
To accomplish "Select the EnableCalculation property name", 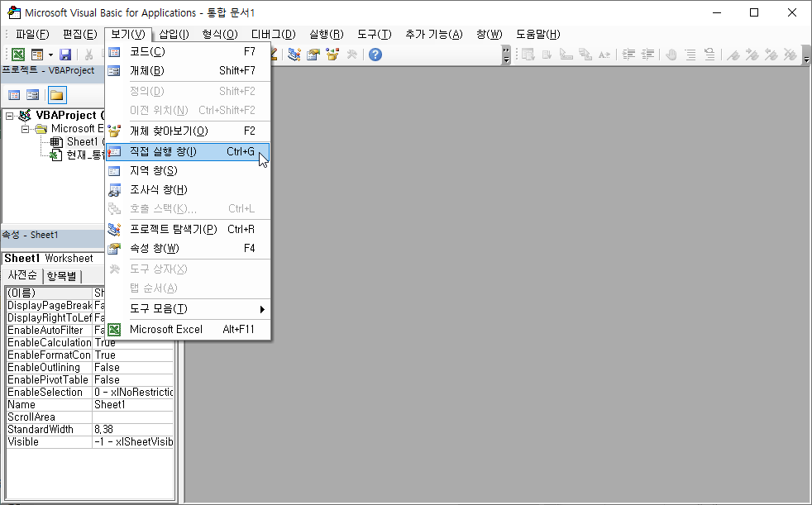I will [49, 342].
